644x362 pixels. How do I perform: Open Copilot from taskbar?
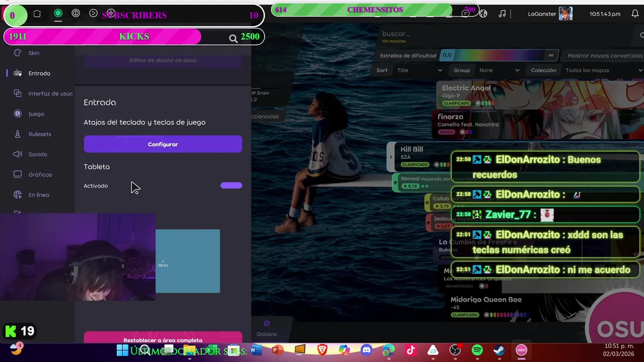[x=344, y=350]
